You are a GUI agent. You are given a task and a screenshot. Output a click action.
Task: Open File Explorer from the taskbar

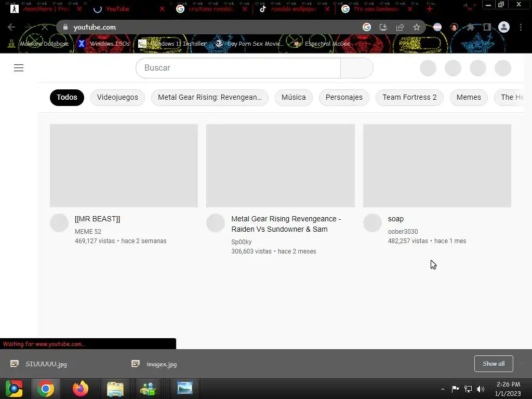pyautogui.click(x=115, y=389)
